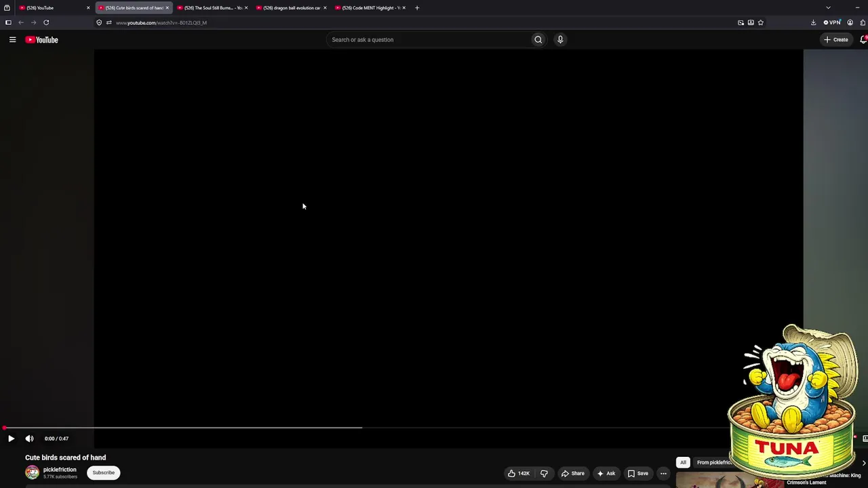Open the YouTube guide hamburger menu
The height and width of the screenshot is (488, 868).
point(12,40)
